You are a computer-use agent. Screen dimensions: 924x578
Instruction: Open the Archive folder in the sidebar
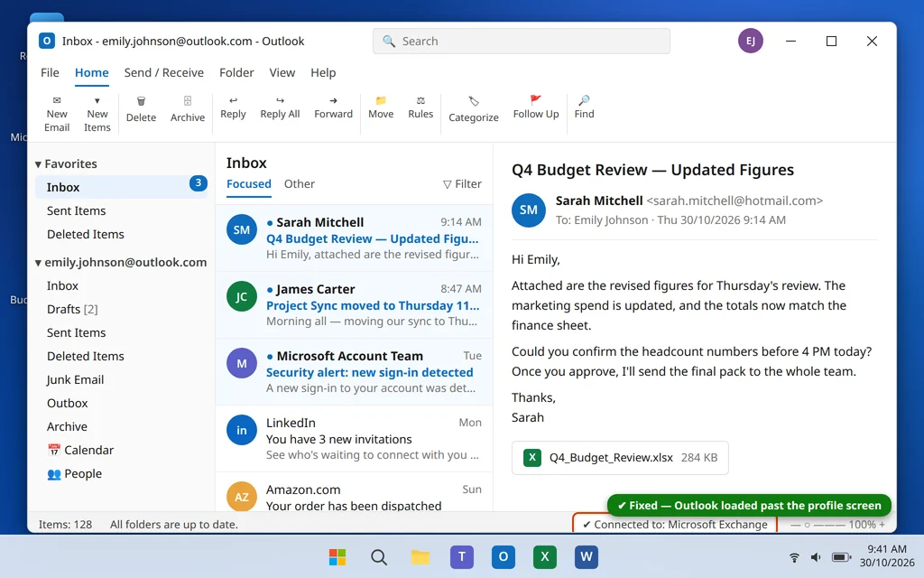coord(121,426)
